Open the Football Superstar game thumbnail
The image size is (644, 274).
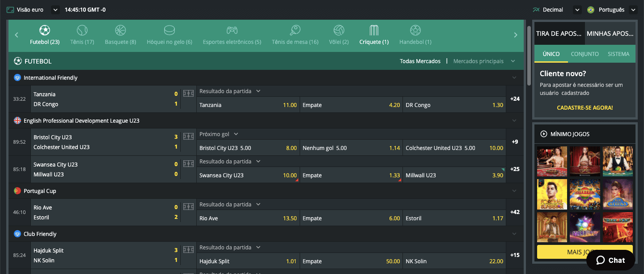pyautogui.click(x=552, y=194)
